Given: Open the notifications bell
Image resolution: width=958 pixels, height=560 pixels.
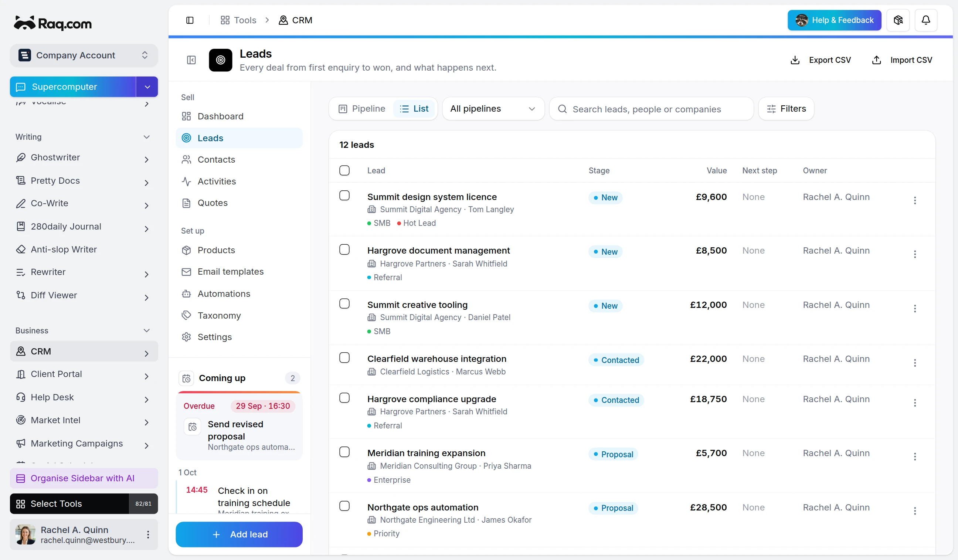Looking at the screenshot, I should pos(926,20).
